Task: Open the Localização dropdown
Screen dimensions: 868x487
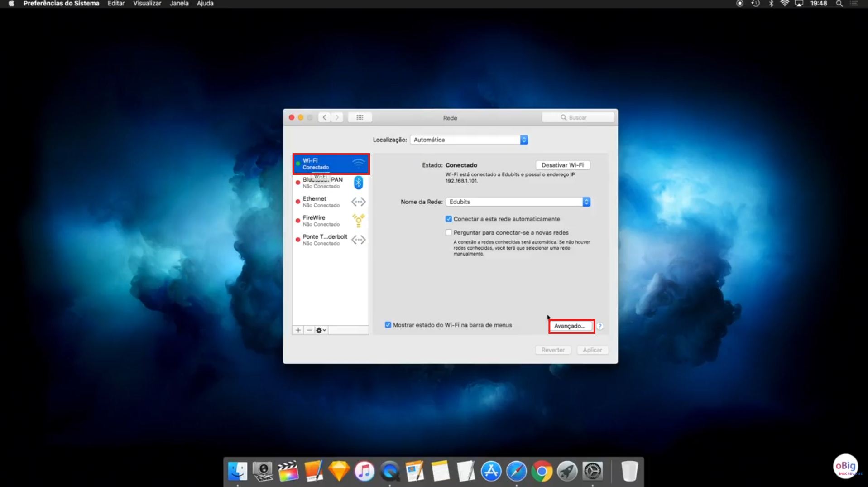Action: point(469,139)
